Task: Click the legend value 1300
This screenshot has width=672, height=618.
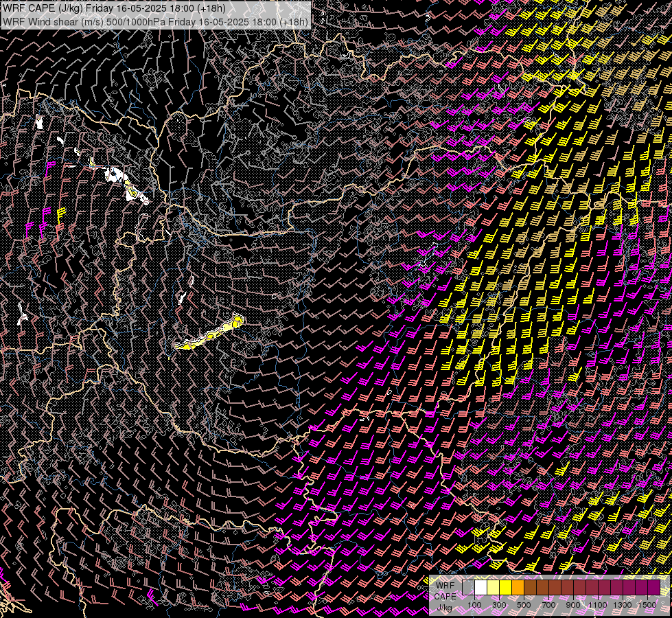Action: pyautogui.click(x=623, y=605)
